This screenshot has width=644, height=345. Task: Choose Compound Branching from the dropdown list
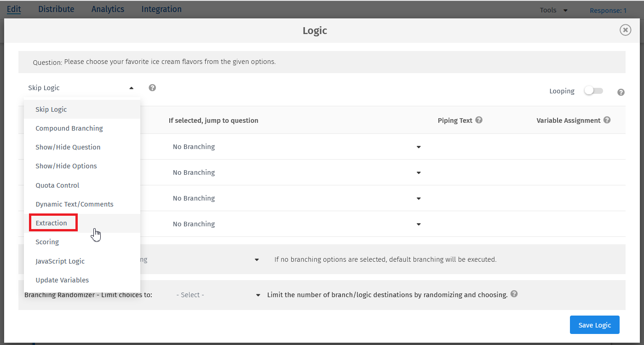pyautogui.click(x=69, y=128)
